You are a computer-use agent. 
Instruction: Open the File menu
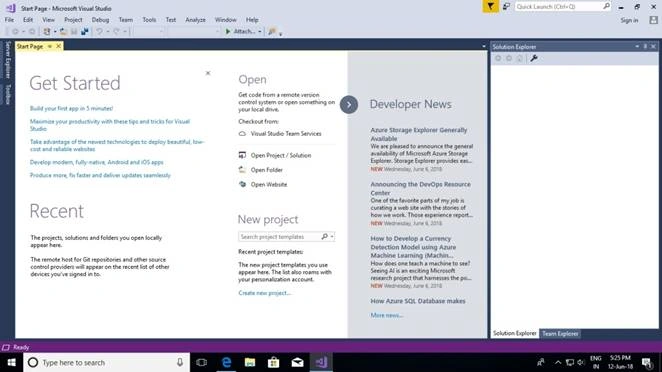9,20
